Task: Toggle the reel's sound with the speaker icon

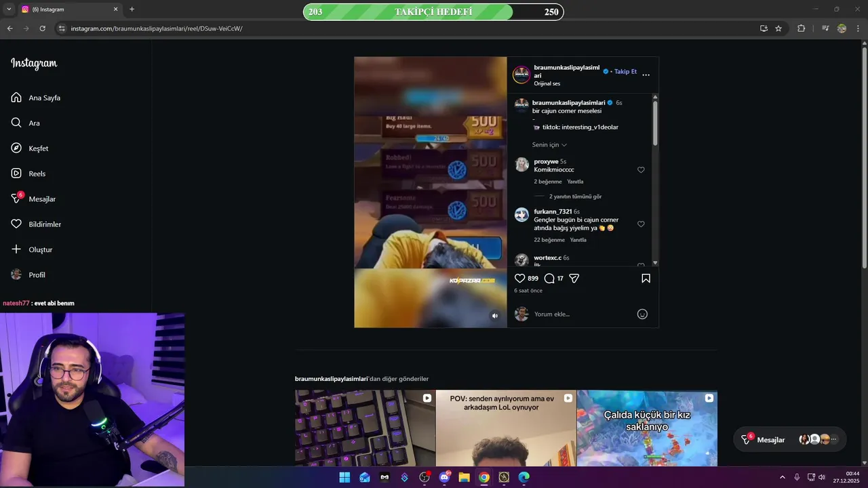Action: tap(495, 316)
